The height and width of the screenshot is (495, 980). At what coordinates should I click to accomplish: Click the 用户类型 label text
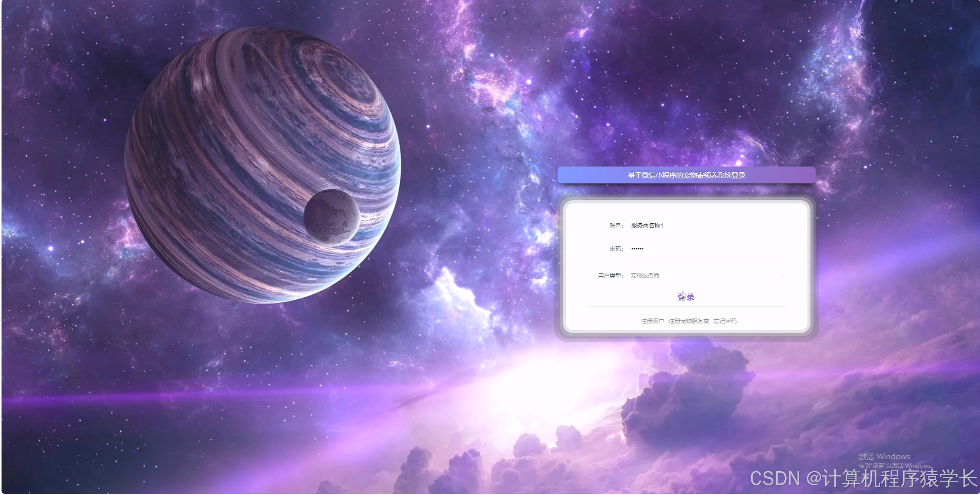[610, 276]
